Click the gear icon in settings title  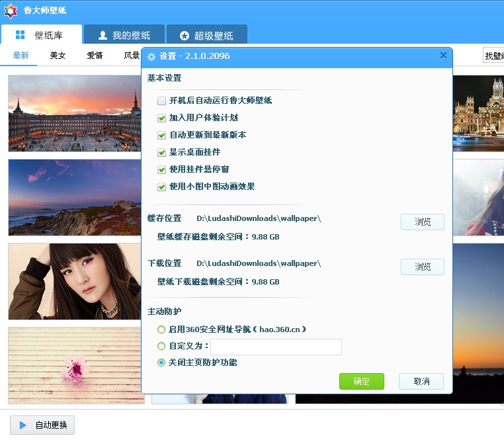[151, 57]
